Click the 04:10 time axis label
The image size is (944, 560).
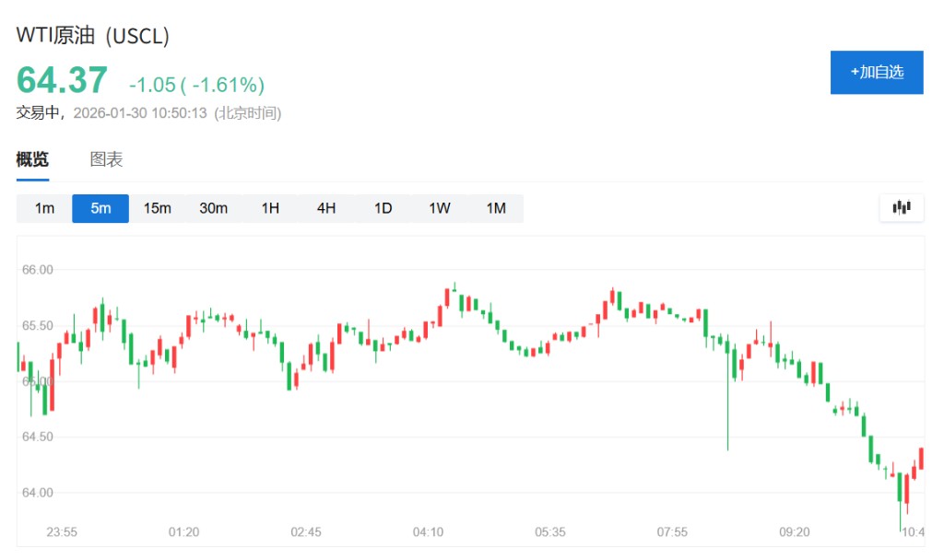pos(429,532)
